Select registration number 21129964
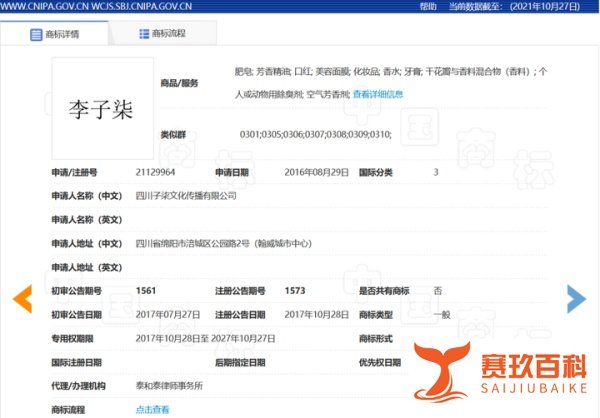Viewport: 600px width, 418px height. point(155,172)
